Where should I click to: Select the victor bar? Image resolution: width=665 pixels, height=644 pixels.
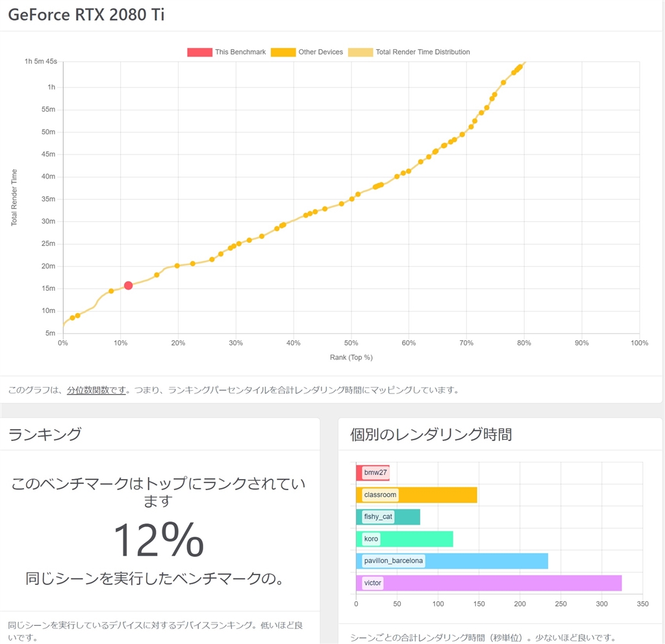click(x=489, y=583)
